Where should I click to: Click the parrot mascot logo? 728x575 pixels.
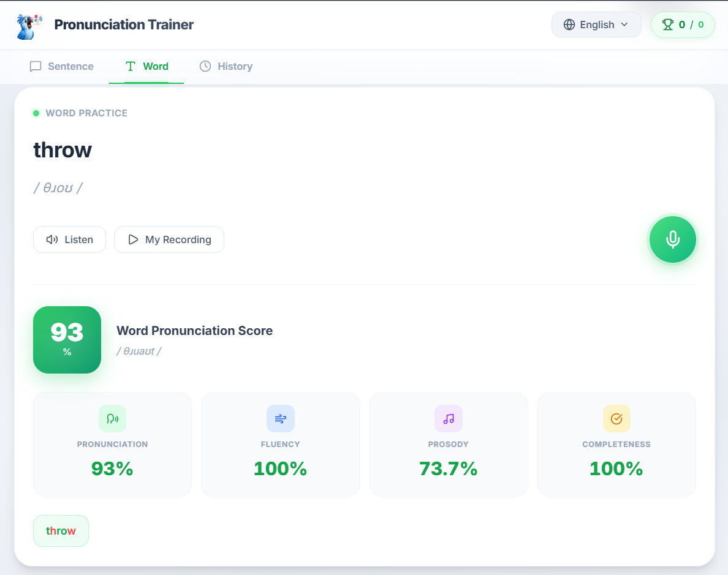(29, 26)
